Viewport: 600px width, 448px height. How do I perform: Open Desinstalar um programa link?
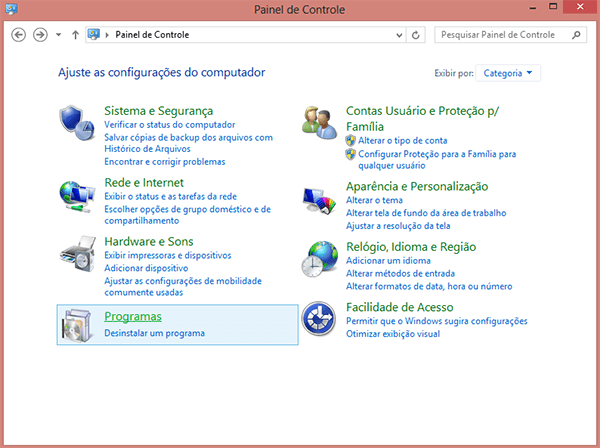coord(154,333)
